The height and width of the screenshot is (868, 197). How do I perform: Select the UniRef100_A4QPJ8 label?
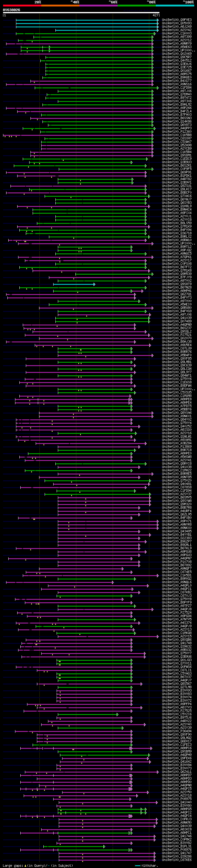click(177, 609)
